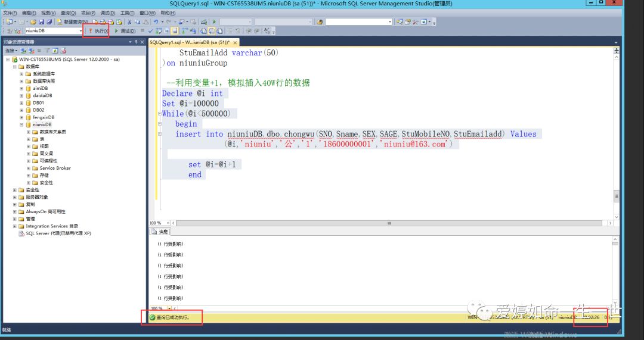Open the 编辑(E) menu

point(29,13)
